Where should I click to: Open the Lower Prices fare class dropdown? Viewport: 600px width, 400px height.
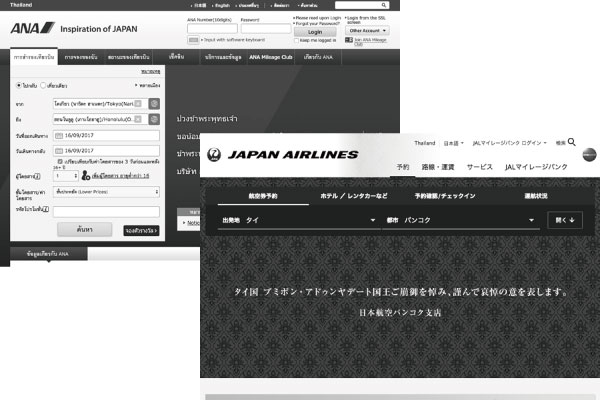coord(106,192)
